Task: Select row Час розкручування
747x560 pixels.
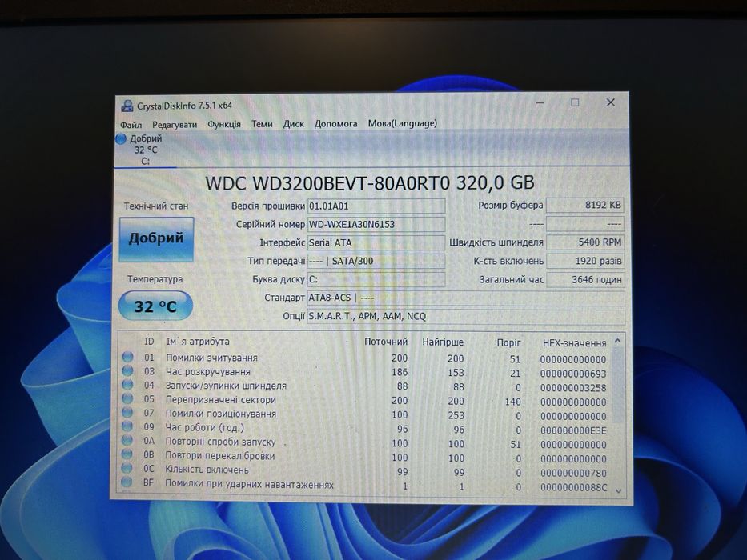Action: [x=366, y=372]
